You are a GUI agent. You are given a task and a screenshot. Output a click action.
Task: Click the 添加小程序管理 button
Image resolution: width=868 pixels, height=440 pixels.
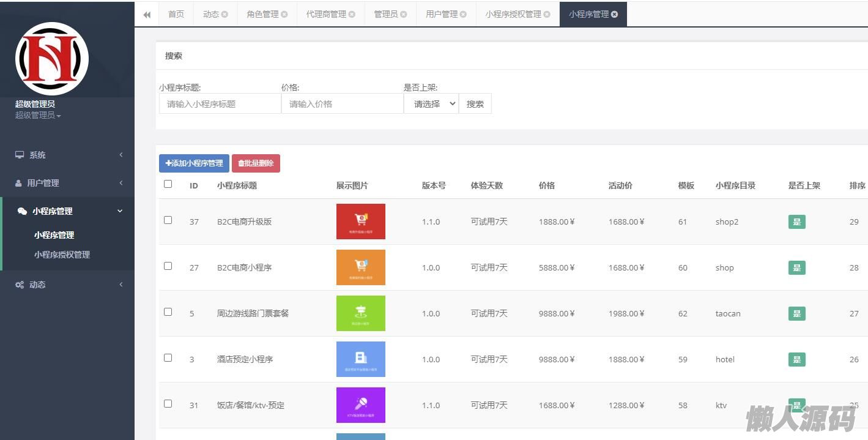[x=194, y=163]
